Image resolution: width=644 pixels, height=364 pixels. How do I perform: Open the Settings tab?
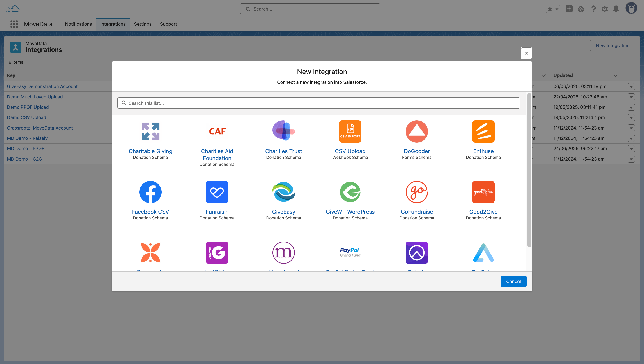click(142, 24)
